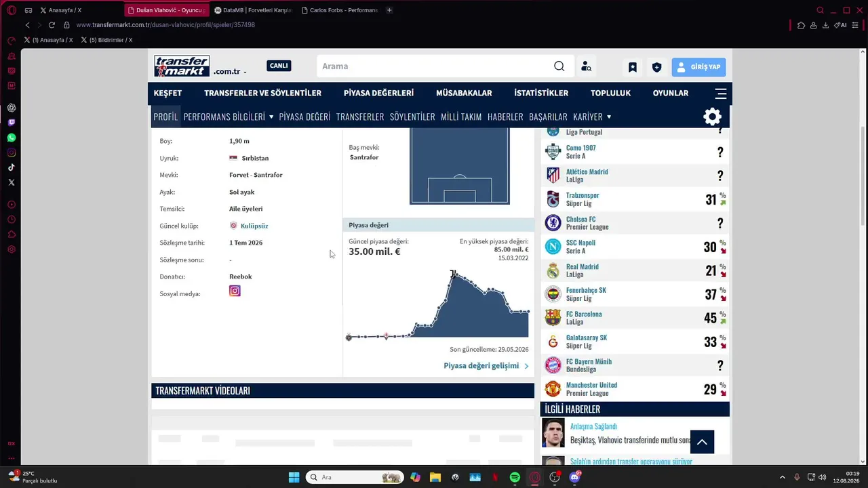This screenshot has height=488, width=868.
Task: Click the browser address bar URL
Action: [x=165, y=25]
